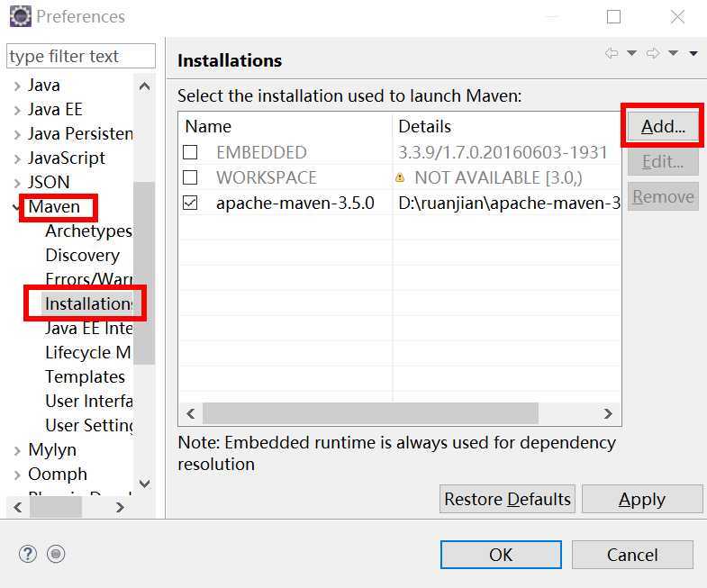Click the back navigation arrow icon
This screenshot has width=707, height=588.
612,53
